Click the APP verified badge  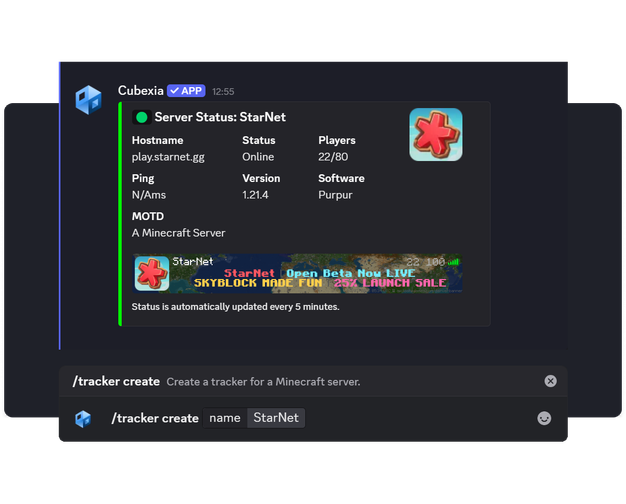[x=186, y=91]
